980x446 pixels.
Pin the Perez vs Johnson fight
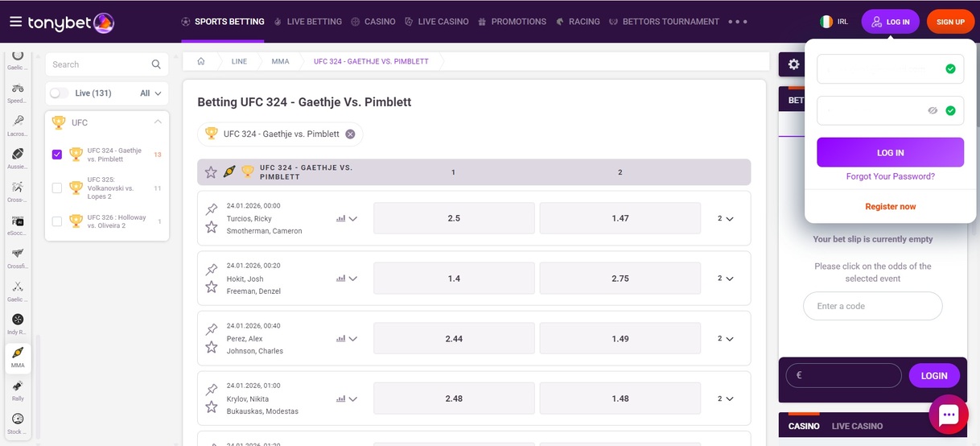212,329
